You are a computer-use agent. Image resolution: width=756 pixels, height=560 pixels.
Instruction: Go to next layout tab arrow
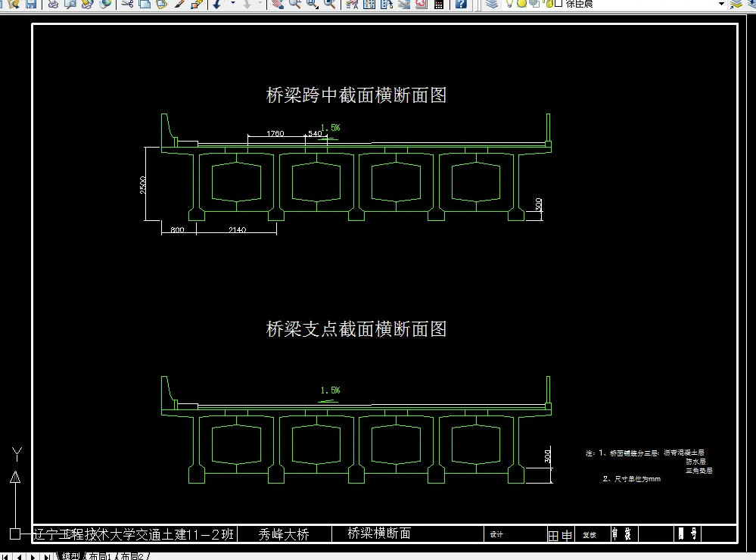point(33,557)
